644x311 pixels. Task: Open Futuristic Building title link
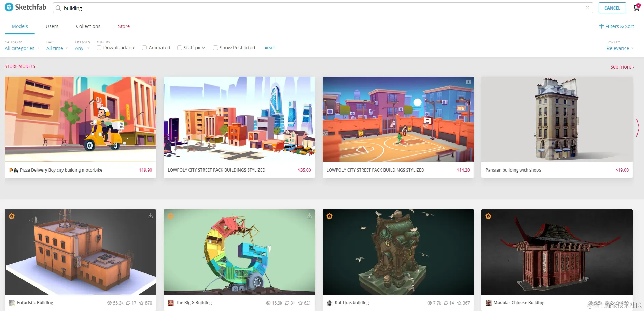click(x=35, y=303)
